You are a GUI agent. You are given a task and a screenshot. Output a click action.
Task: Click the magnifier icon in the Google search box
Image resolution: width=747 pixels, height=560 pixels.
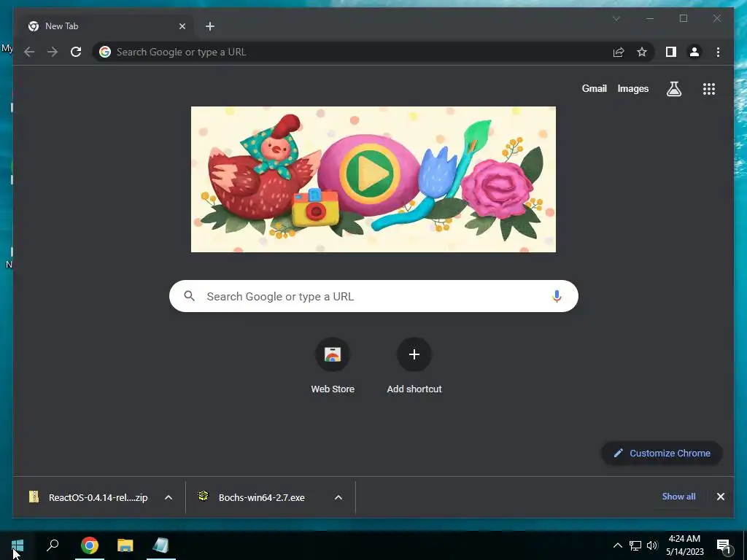coord(189,296)
